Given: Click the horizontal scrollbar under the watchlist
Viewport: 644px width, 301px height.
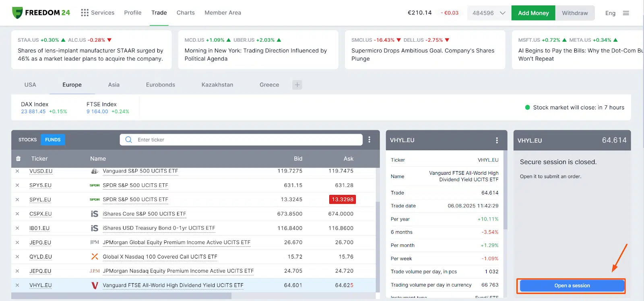Looking at the screenshot, I should [x=122, y=296].
